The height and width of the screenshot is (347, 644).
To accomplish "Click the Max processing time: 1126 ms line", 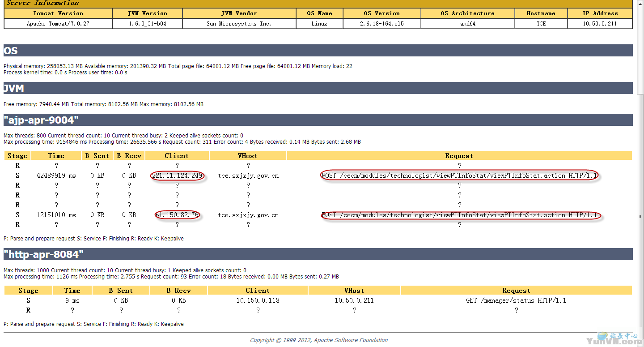I will coord(171,277).
